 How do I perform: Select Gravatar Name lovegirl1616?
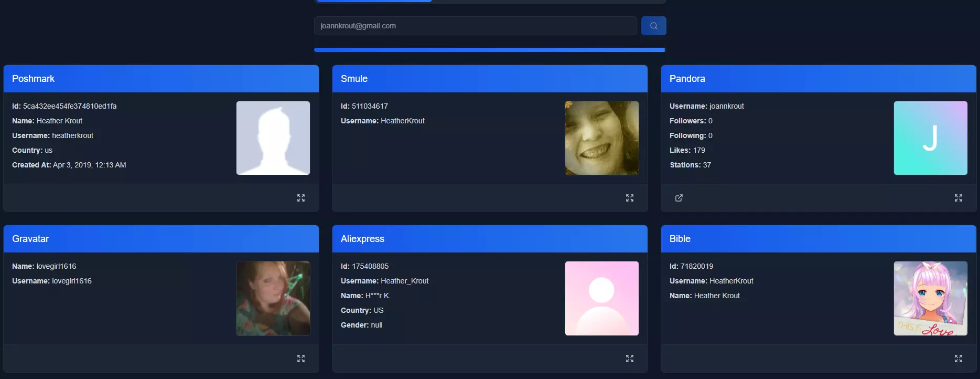pyautogui.click(x=44, y=266)
